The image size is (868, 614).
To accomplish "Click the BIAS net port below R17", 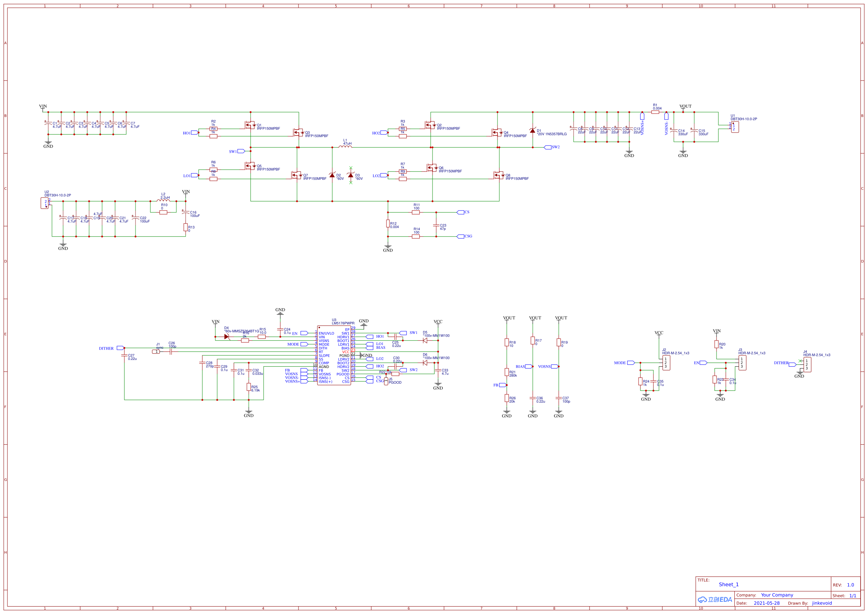I will 529,367.
